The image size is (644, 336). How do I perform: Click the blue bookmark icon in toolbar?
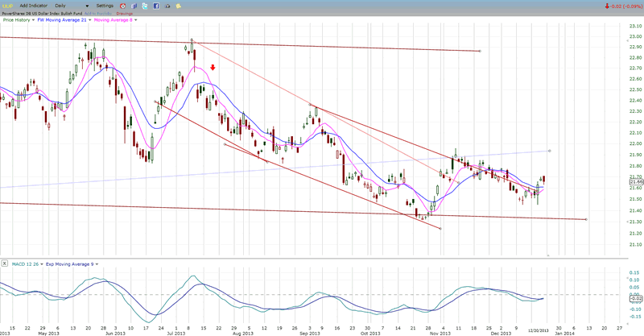coord(134,6)
